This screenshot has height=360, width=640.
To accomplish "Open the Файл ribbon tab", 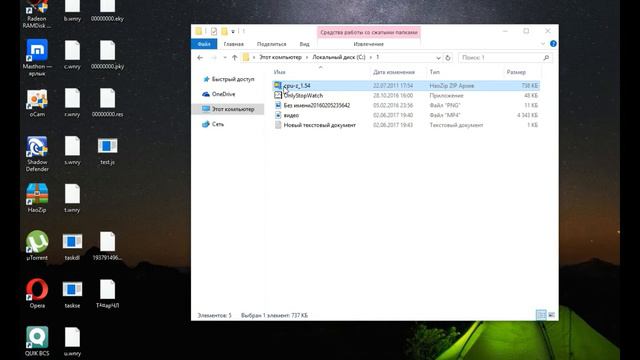I will pyautogui.click(x=204, y=44).
